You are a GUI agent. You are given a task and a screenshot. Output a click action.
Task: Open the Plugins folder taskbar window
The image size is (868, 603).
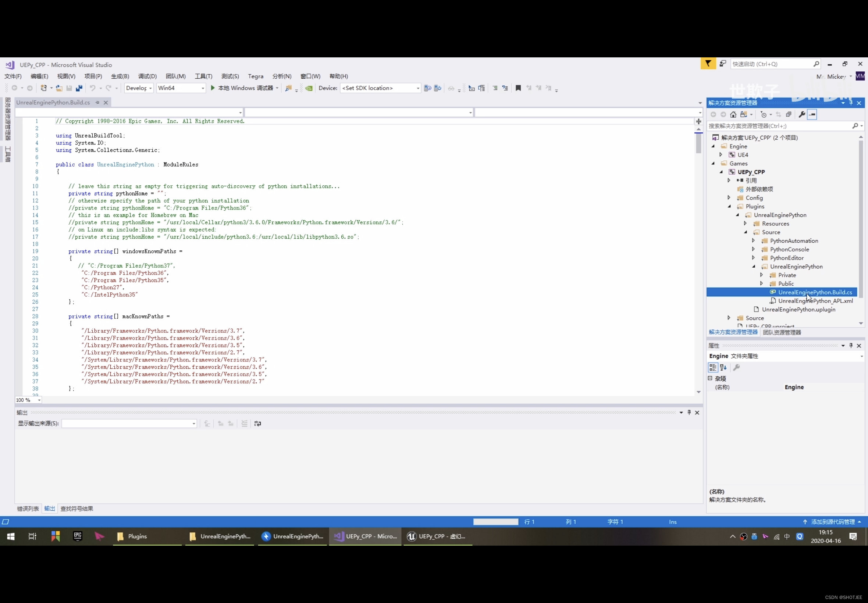147,536
